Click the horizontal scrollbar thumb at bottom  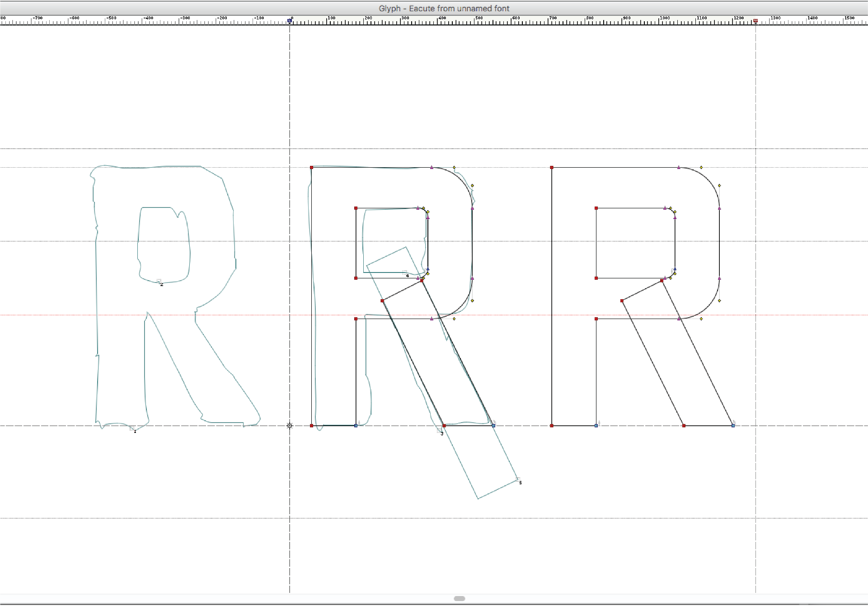[459, 598]
